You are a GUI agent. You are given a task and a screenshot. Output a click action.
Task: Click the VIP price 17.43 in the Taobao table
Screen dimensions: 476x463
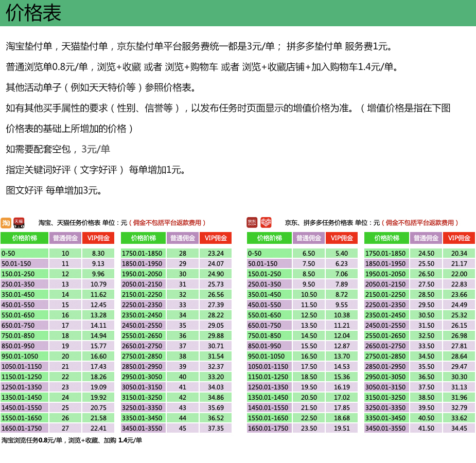click(x=98, y=366)
